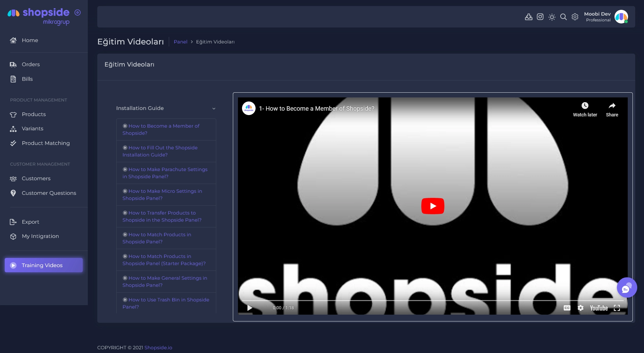
Task: Click the download tray icon in header
Action: 529,17
